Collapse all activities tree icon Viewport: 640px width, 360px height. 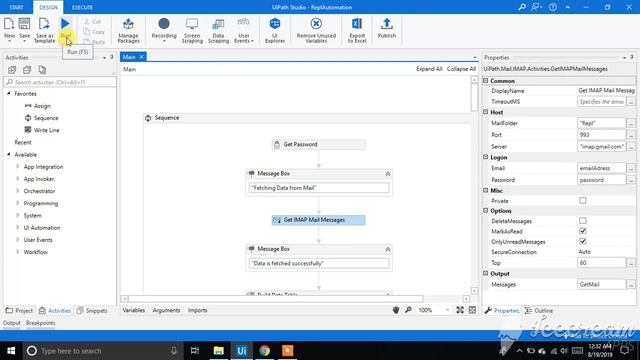coord(27,70)
